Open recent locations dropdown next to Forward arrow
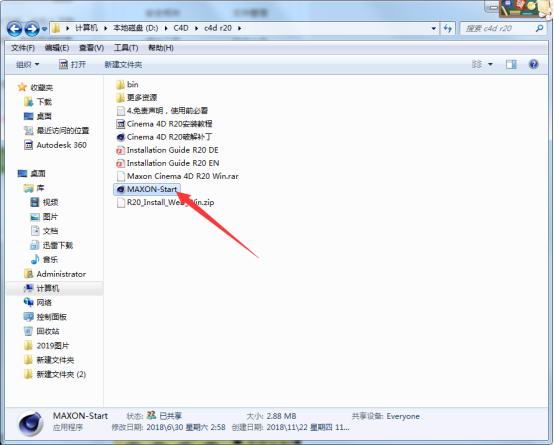This screenshot has height=445, width=554. click(x=45, y=29)
